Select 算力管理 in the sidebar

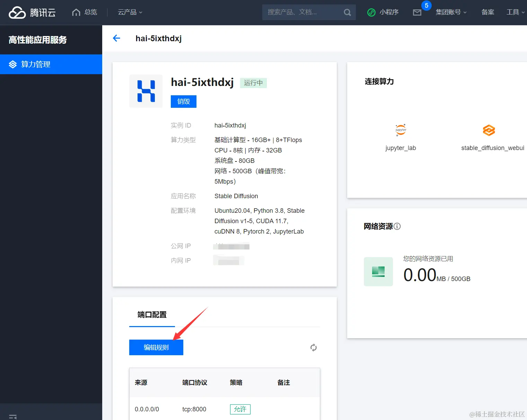coord(51,64)
